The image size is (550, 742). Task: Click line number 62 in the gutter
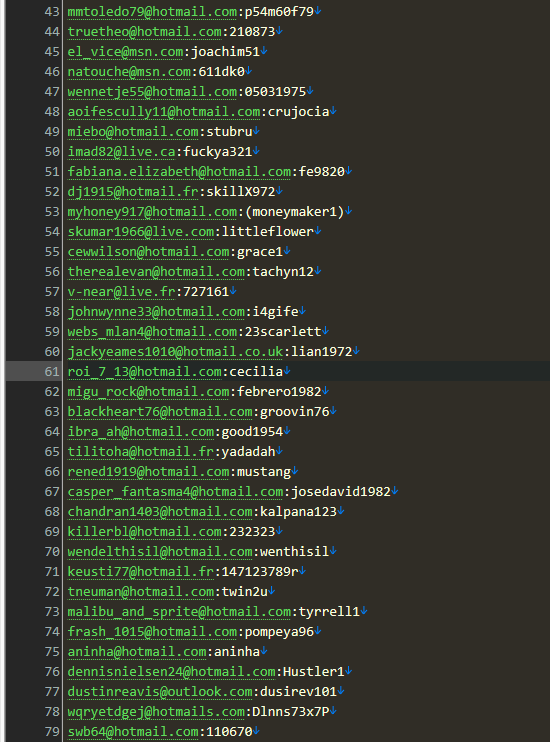tap(52, 392)
